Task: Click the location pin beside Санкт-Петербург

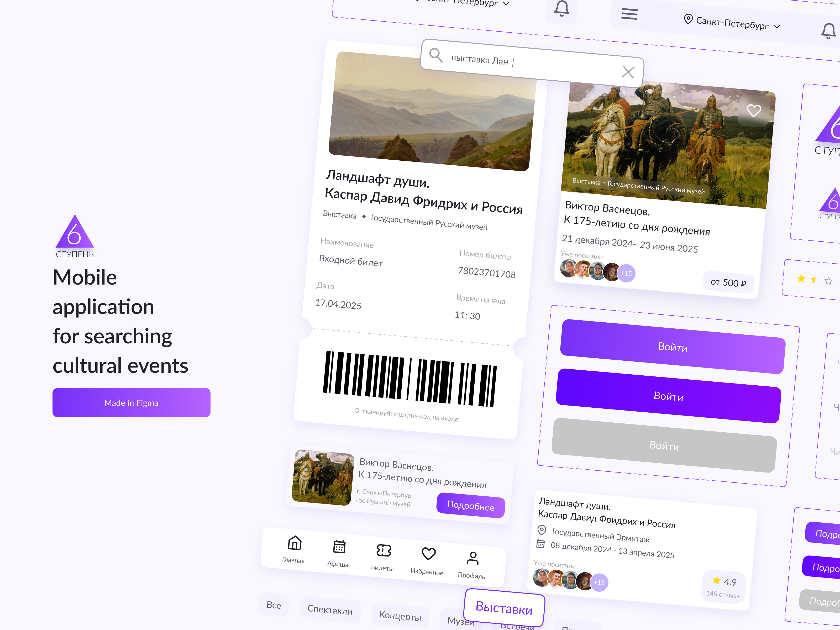Action: pyautogui.click(x=688, y=19)
